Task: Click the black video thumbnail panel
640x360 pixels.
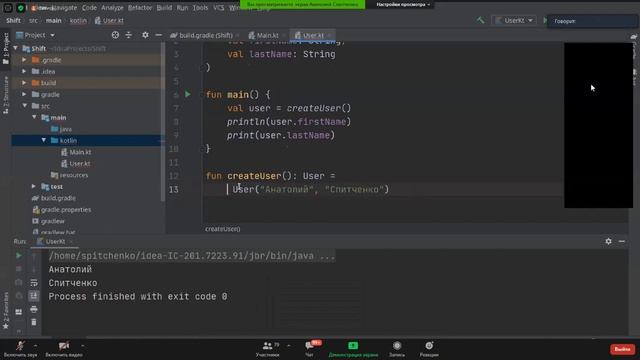Action: click(x=598, y=125)
